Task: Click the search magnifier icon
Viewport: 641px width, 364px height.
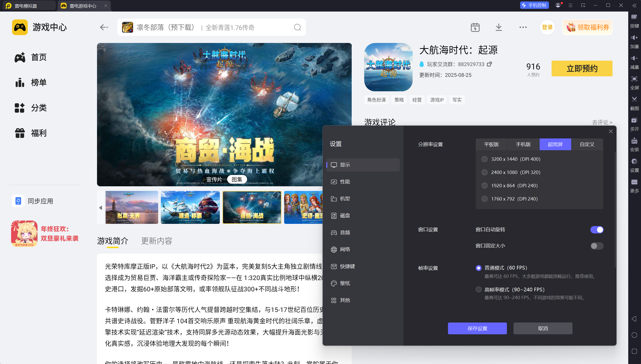Action: (x=297, y=27)
